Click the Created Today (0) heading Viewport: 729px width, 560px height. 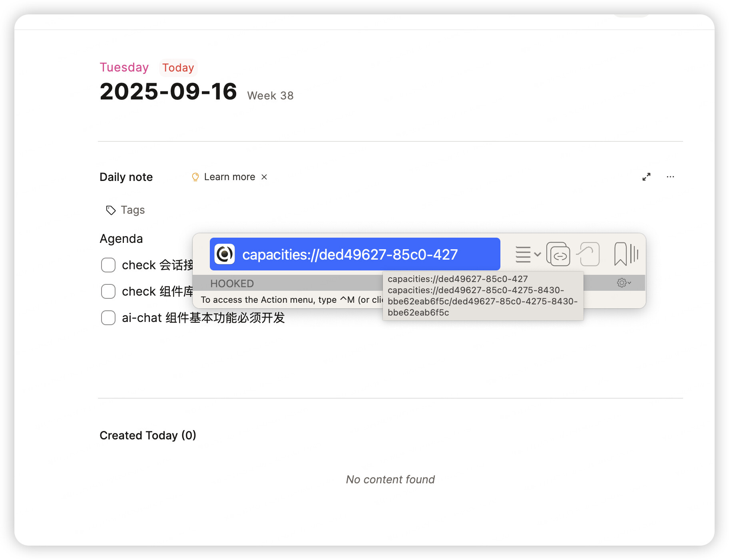pyautogui.click(x=148, y=435)
